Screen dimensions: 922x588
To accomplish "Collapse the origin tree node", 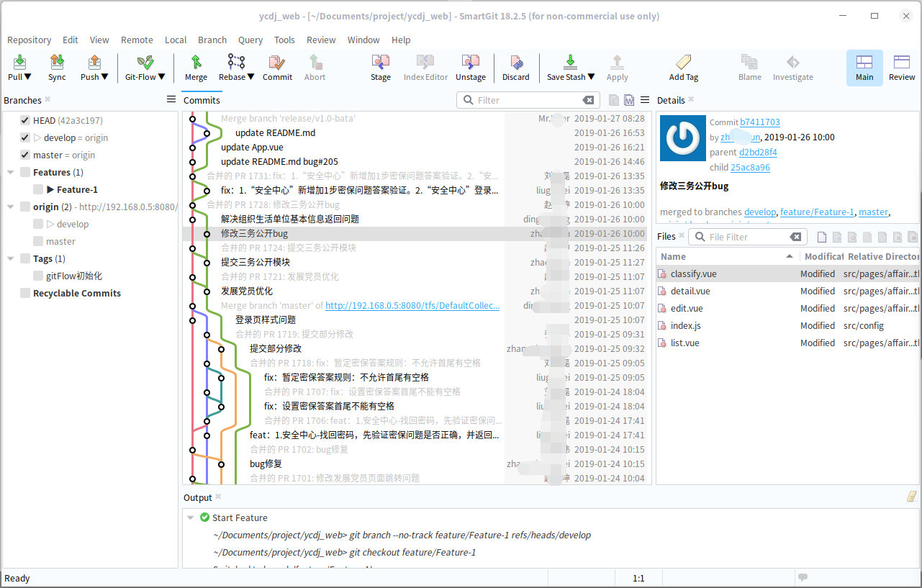I will [11, 207].
